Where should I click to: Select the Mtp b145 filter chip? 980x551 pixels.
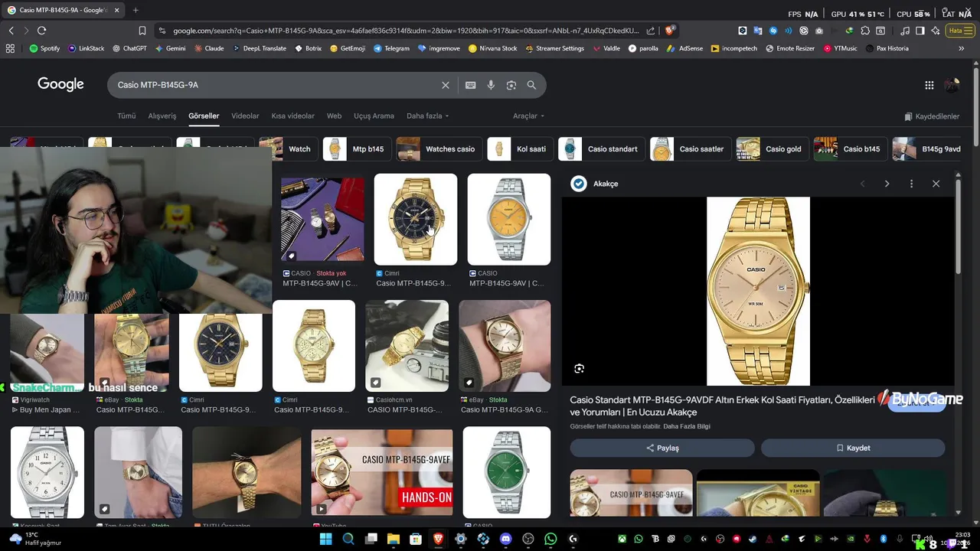point(357,149)
